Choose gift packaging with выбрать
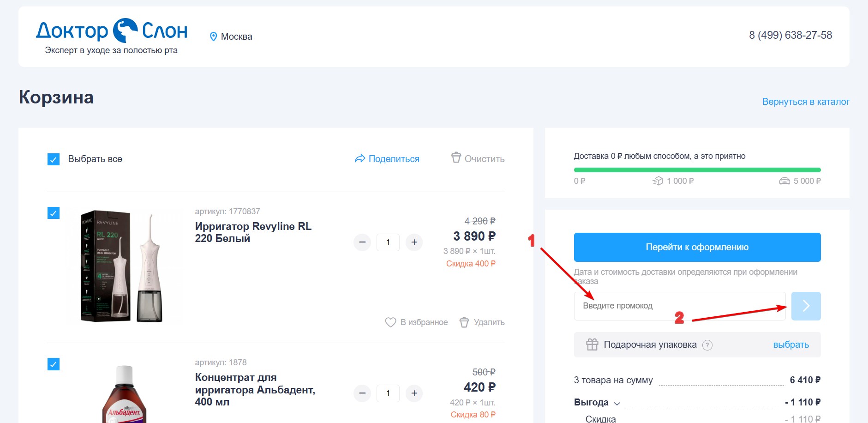 [791, 344]
